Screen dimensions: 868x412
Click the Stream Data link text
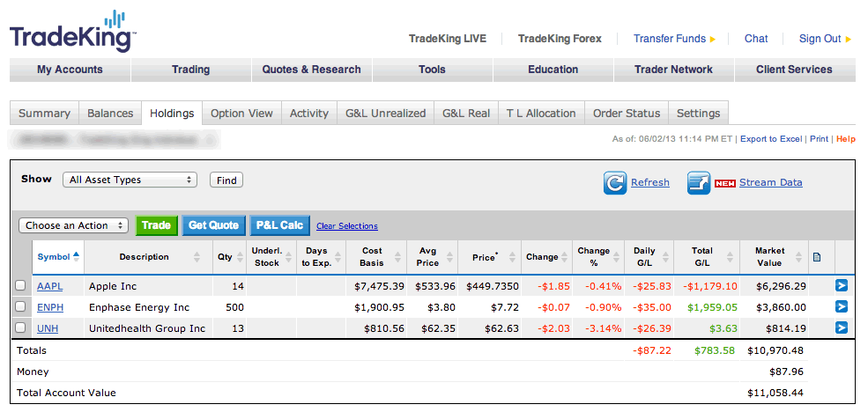click(770, 182)
